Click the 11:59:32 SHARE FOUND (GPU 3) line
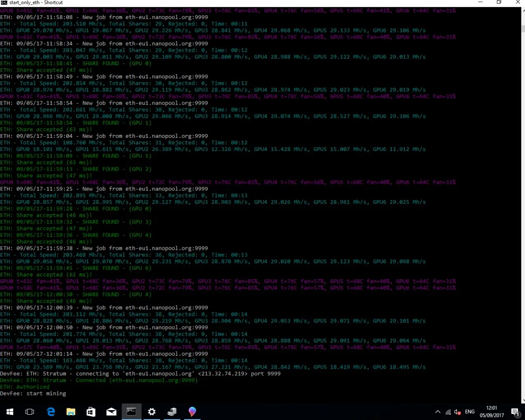Image resolution: width=525 pixels, height=420 pixels. [x=76, y=222]
